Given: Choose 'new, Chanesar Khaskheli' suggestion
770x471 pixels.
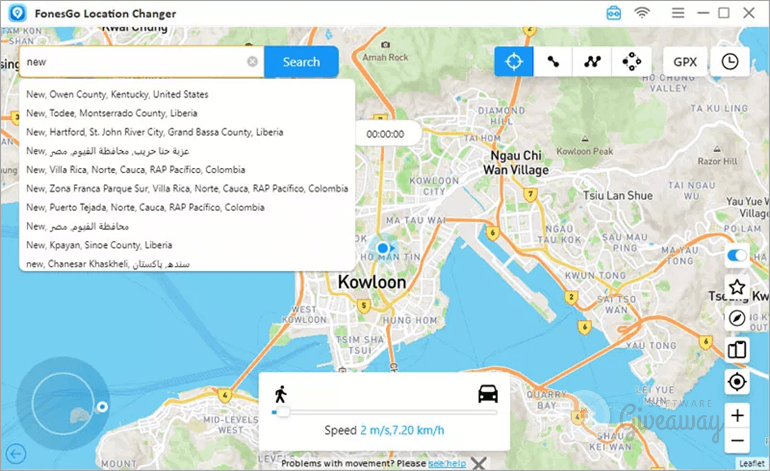Looking at the screenshot, I should point(108,264).
